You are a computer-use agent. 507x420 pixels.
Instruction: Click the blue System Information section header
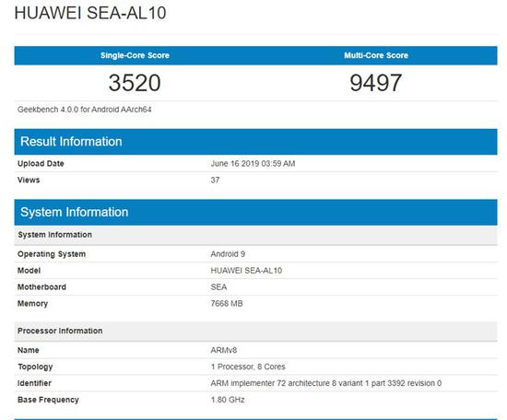coord(255,212)
